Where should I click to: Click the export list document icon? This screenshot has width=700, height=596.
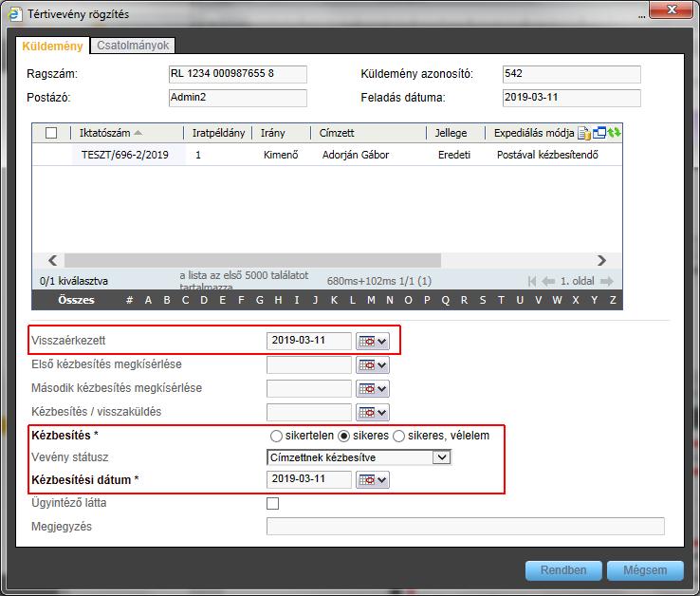tap(584, 133)
